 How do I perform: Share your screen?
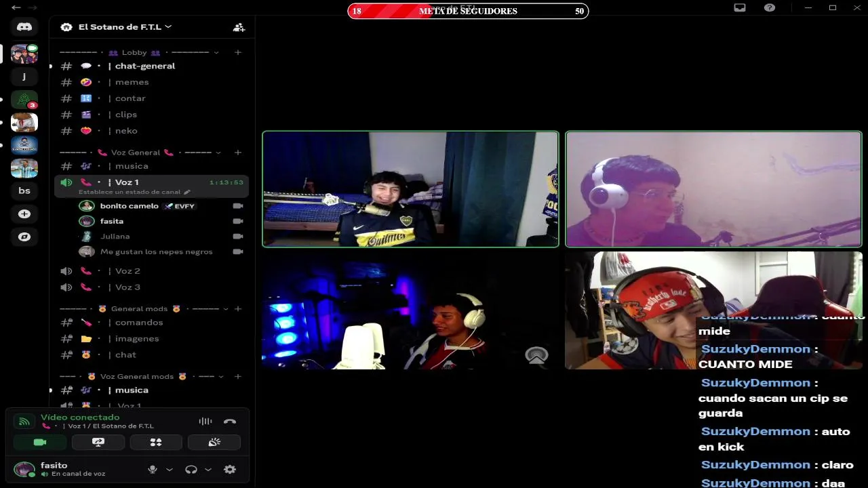tap(98, 442)
